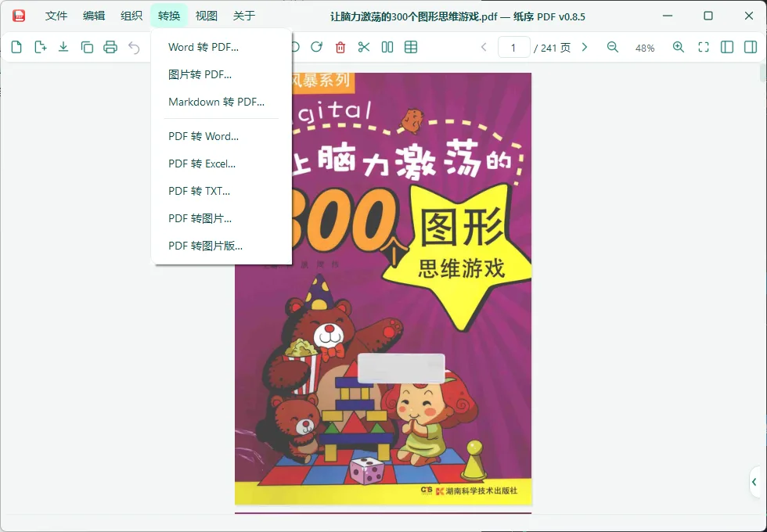Viewport: 767px width, 532px height.
Task: Open the 编辑 menu
Action: [94, 16]
